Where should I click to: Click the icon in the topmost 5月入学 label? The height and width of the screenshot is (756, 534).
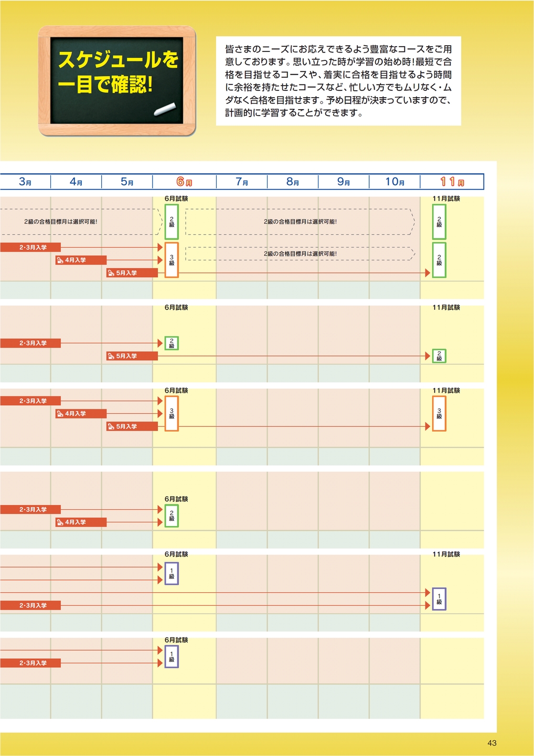point(111,273)
